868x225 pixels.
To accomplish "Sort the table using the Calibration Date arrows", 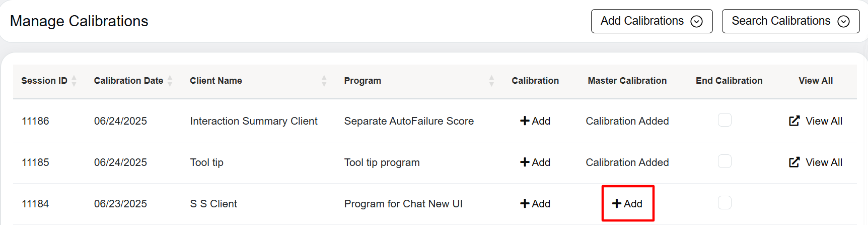I will (x=170, y=81).
